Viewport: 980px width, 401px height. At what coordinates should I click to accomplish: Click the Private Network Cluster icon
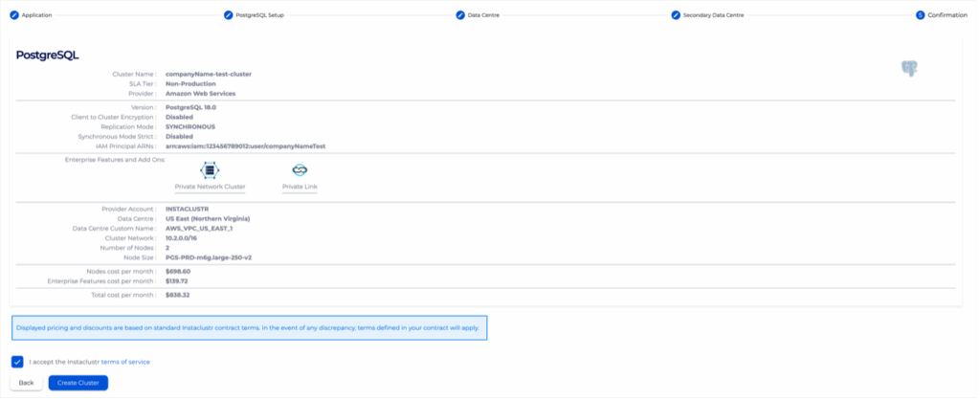tap(210, 169)
